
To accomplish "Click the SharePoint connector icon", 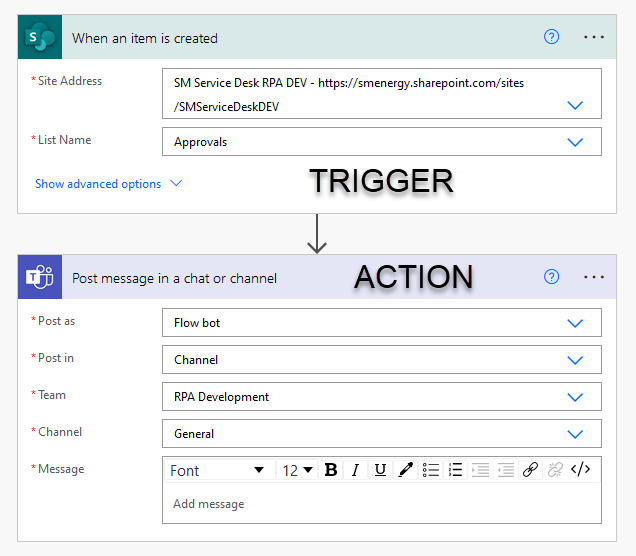I will (40, 37).
